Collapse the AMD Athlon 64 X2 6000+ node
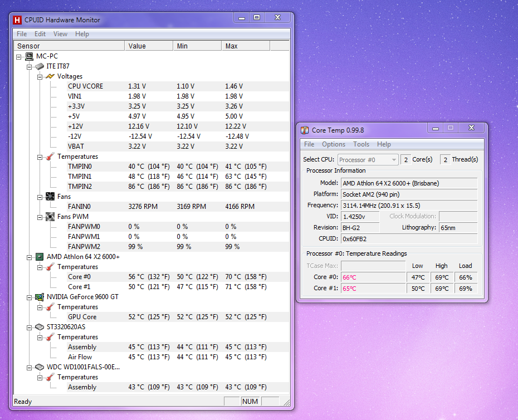This screenshot has width=518, height=420. pos(29,257)
